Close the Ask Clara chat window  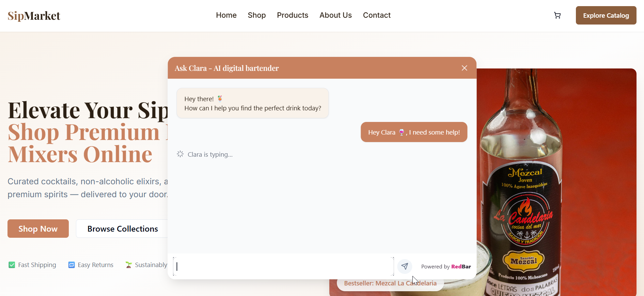point(464,68)
